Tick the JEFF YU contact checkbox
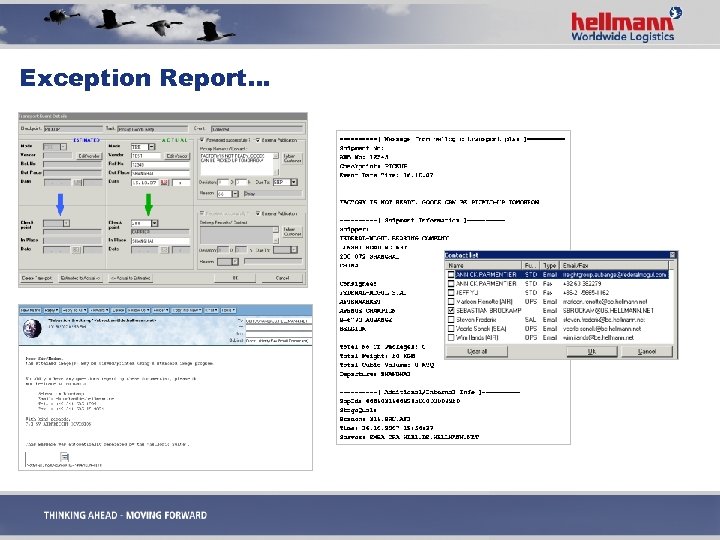The width and height of the screenshot is (720, 540). click(x=451, y=292)
